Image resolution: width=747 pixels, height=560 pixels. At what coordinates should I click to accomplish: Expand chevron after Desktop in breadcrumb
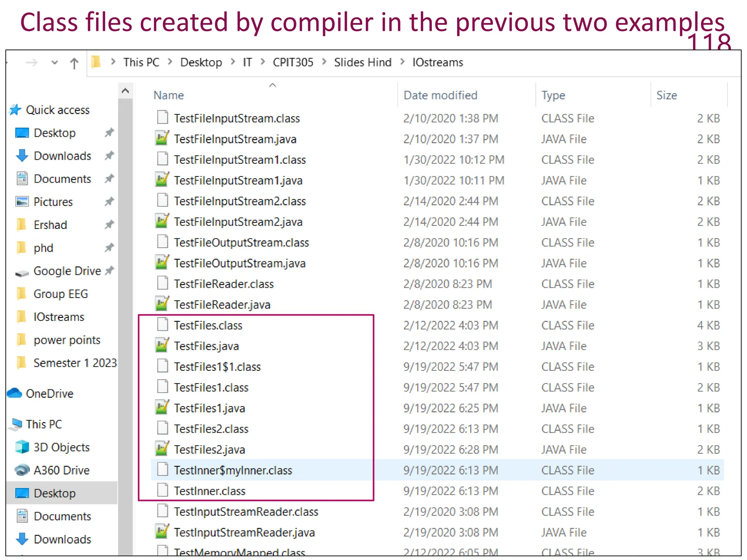[x=233, y=62]
